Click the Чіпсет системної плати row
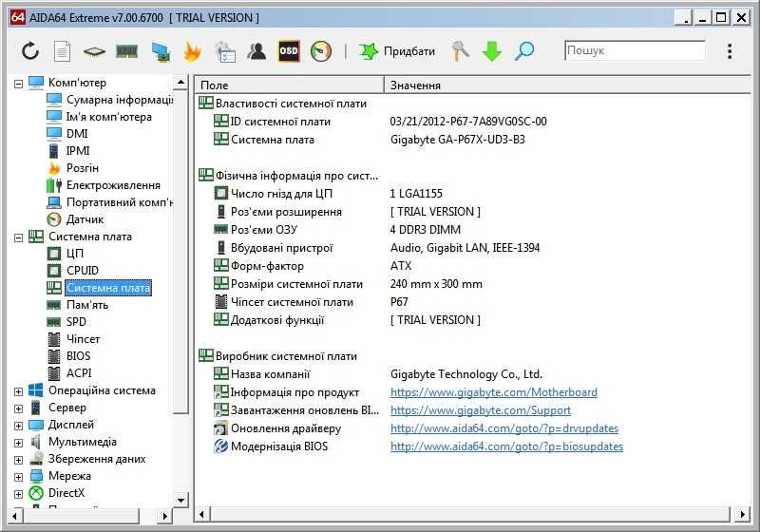Screen dimensions: 760x532 473,302
